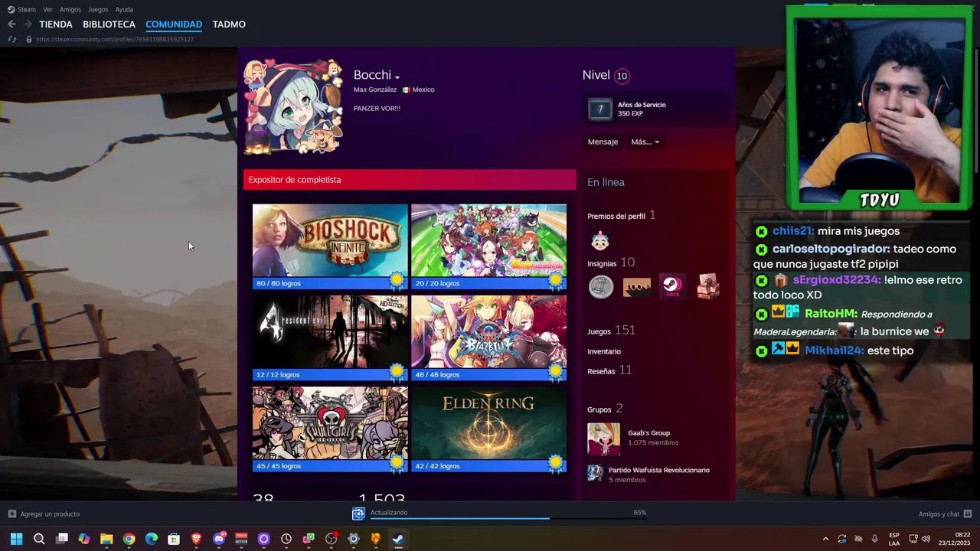
Task: Open the Juegos 151 link
Action: [x=611, y=331]
